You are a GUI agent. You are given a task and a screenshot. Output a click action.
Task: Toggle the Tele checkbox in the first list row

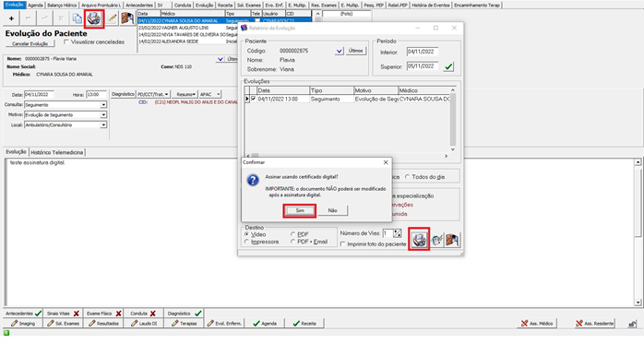[x=257, y=20]
